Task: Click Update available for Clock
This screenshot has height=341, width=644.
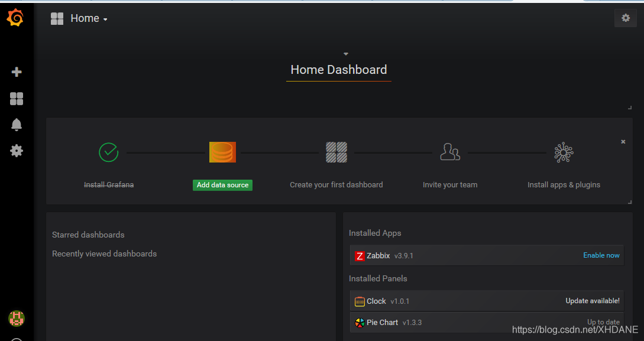Action: [592, 301]
